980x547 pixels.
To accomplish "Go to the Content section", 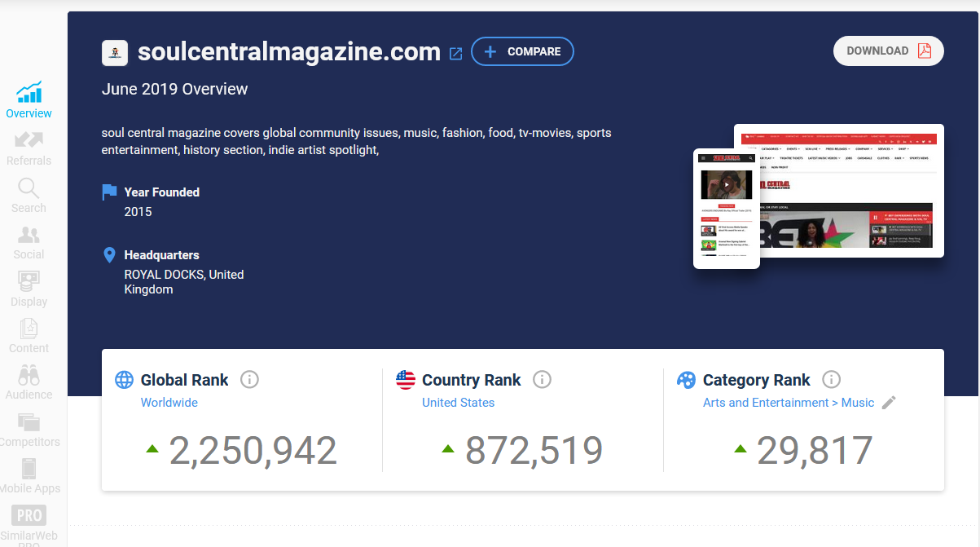I will point(29,336).
